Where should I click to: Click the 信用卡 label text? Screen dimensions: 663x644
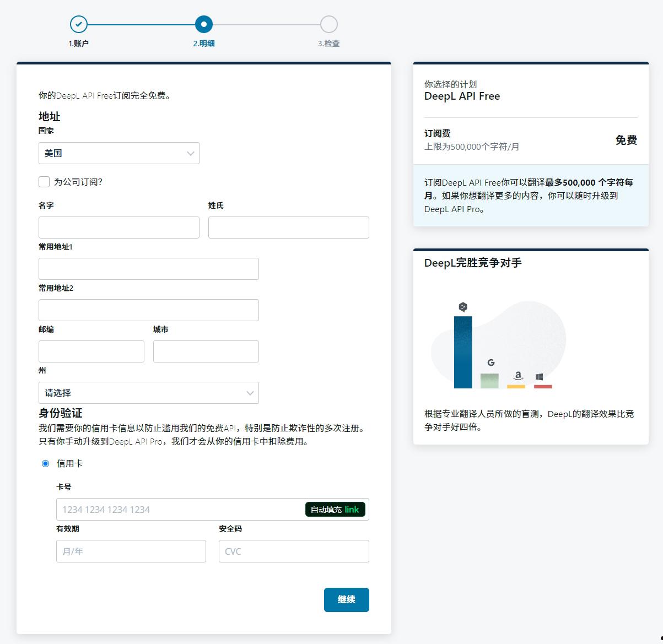70,464
